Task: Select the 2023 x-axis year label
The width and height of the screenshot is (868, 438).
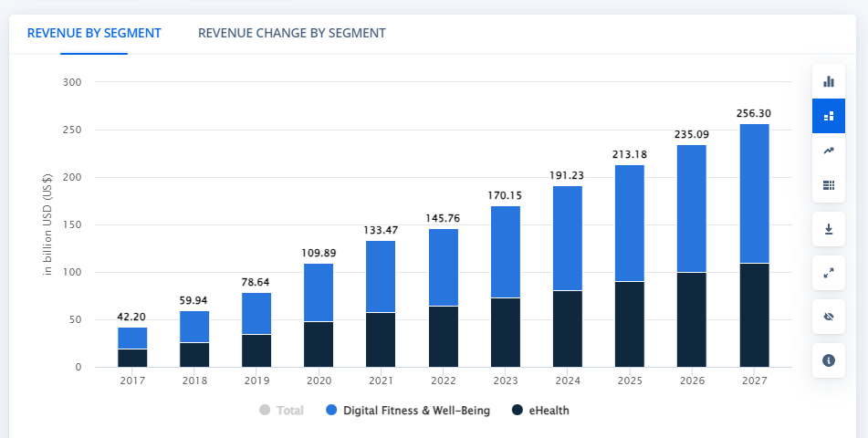Action: click(x=506, y=381)
